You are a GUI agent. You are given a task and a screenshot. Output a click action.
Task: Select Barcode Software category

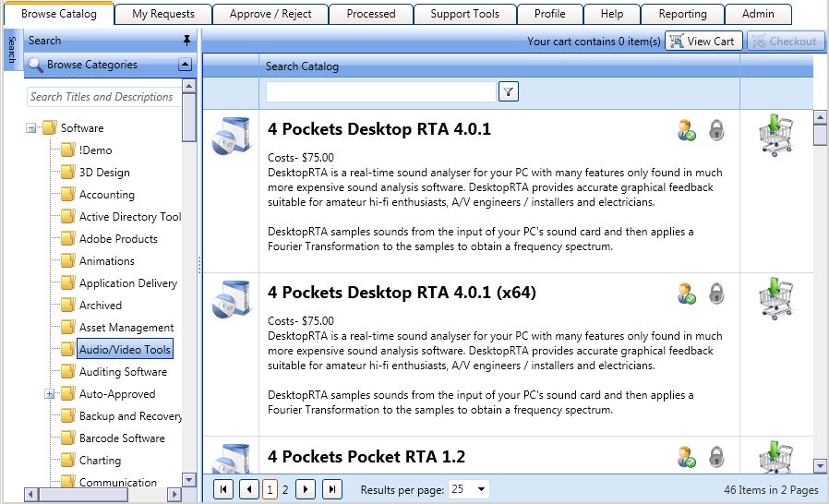click(122, 438)
